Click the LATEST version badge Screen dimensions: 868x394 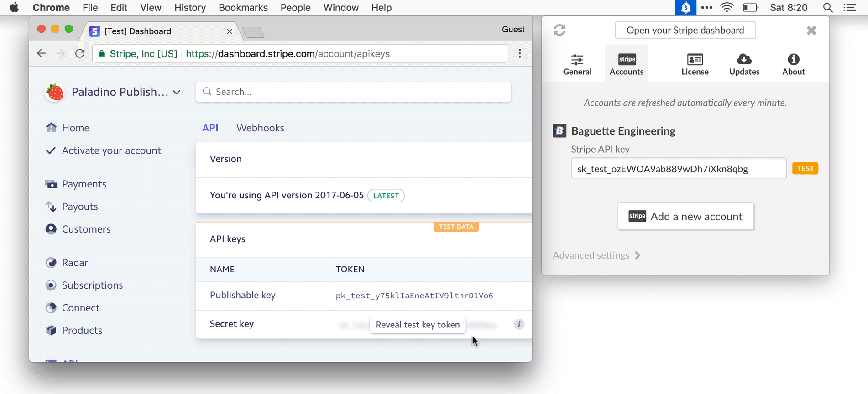point(386,196)
